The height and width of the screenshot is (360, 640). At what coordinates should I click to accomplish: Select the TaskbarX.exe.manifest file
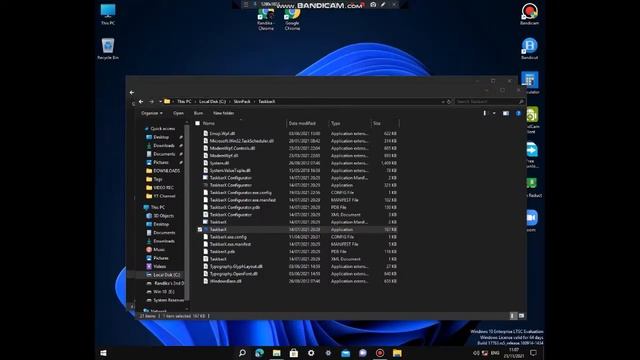230,244
